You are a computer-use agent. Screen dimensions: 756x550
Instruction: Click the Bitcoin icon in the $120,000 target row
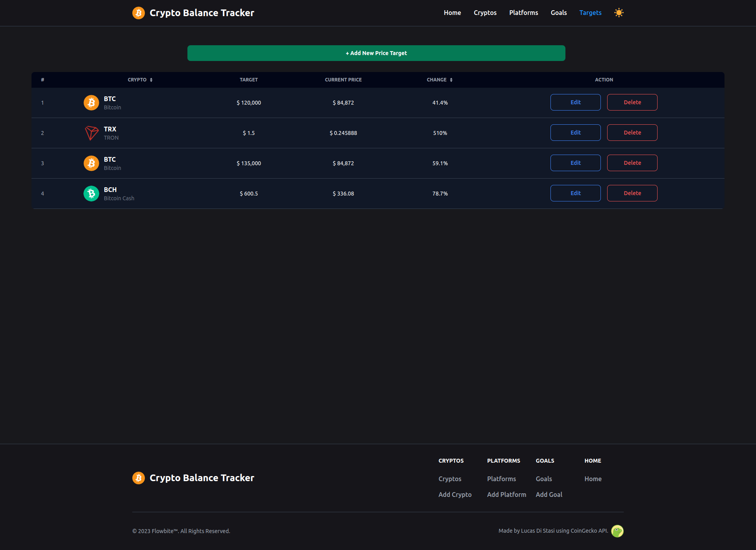point(91,103)
